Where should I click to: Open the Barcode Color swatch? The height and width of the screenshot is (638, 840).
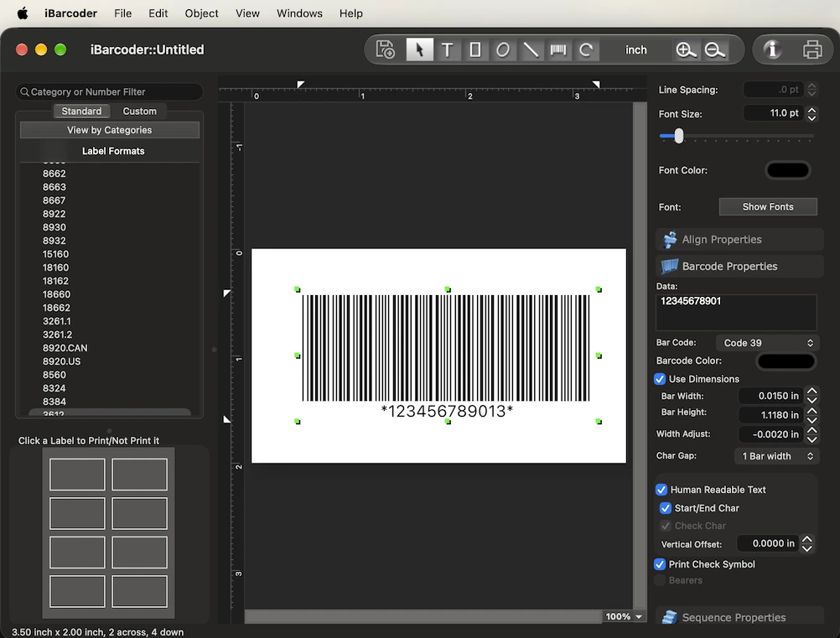786,361
